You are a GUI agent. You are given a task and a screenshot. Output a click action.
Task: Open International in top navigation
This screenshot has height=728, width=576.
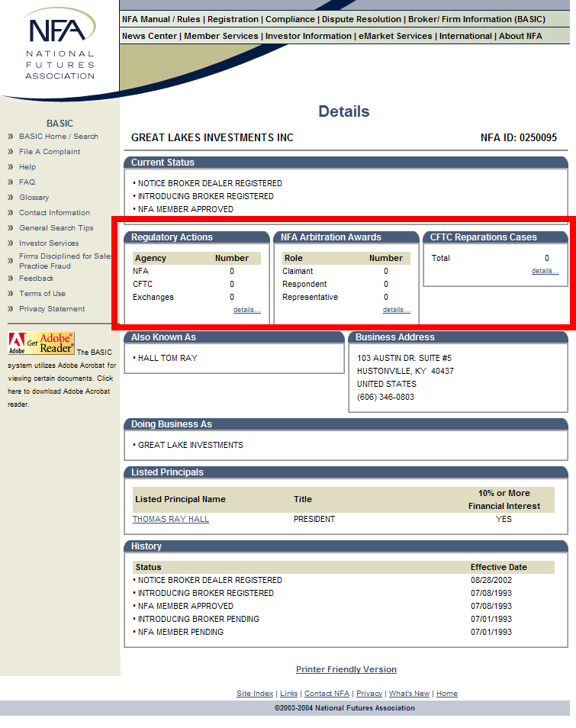tap(465, 36)
